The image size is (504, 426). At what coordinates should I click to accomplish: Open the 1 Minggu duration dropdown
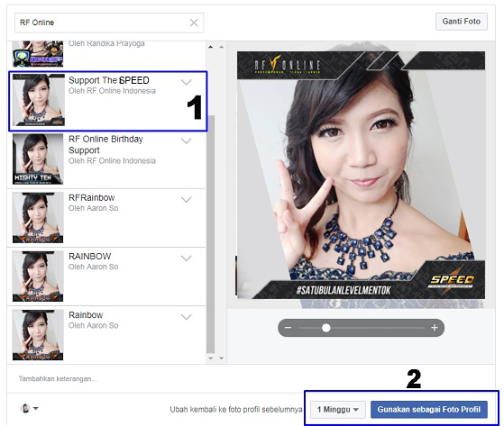click(338, 410)
